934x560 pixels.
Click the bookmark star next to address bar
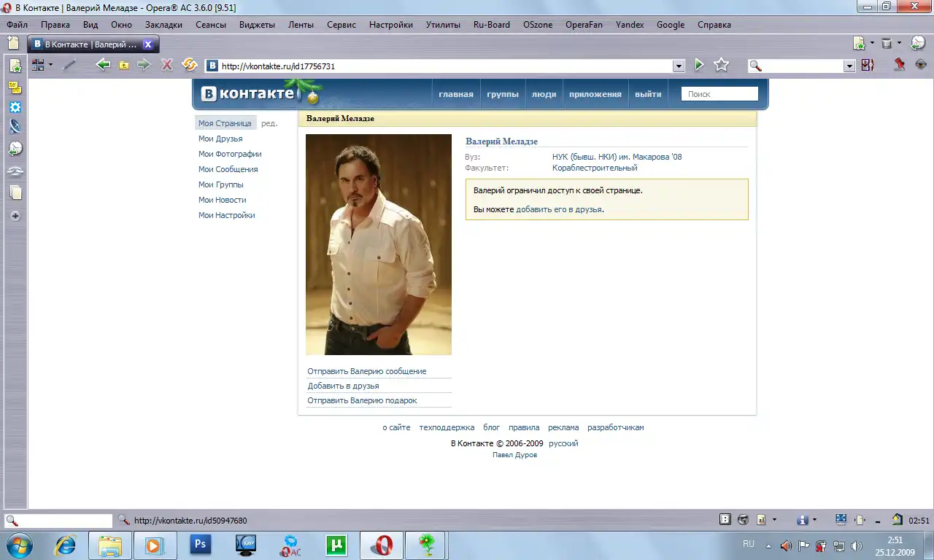click(x=721, y=65)
